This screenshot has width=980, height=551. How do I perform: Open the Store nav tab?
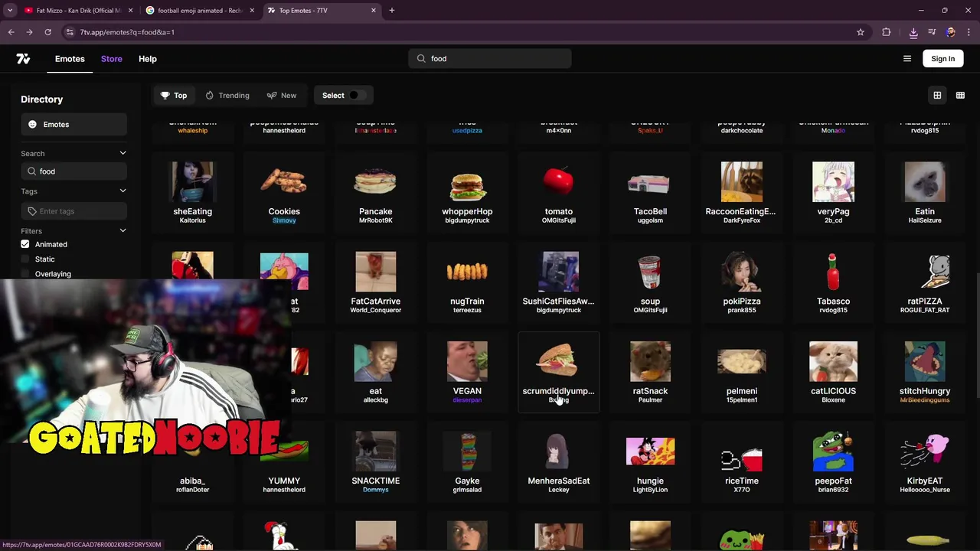pos(111,59)
